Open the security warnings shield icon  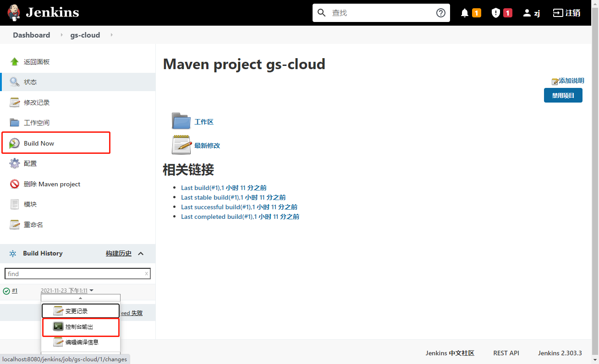coord(495,13)
